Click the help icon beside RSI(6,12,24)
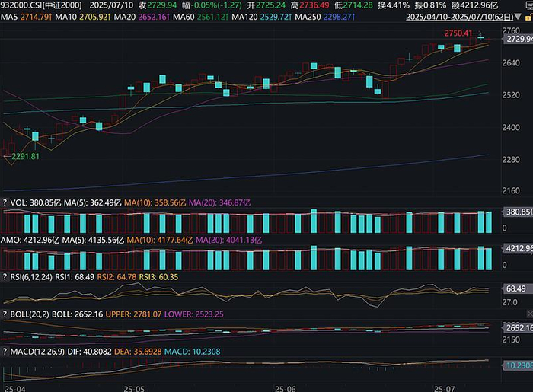Screen dimensions: 533x392 [5, 277]
